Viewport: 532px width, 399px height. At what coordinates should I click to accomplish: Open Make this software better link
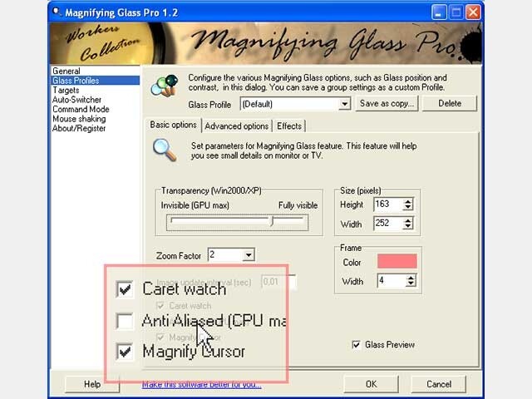click(x=201, y=384)
